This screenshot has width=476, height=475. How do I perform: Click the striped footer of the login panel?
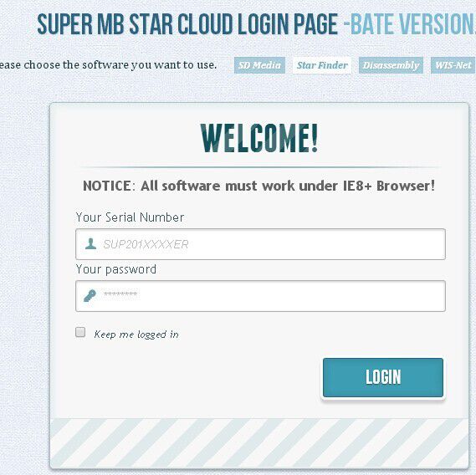pos(259,443)
